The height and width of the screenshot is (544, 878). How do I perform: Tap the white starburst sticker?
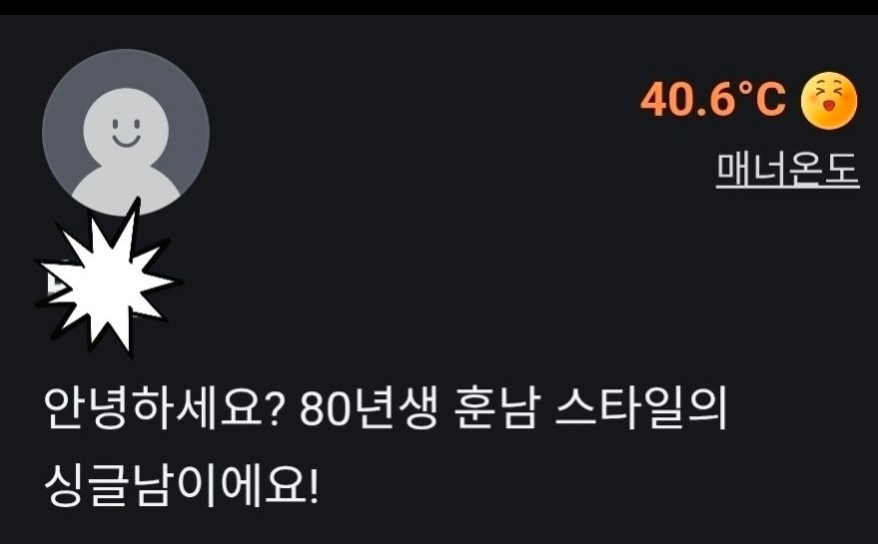106,279
